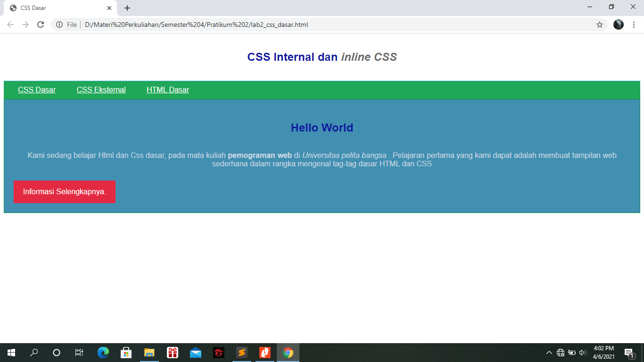Viewport: 644px width, 362px height.
Task: Reload the current page
Action: 41,25
